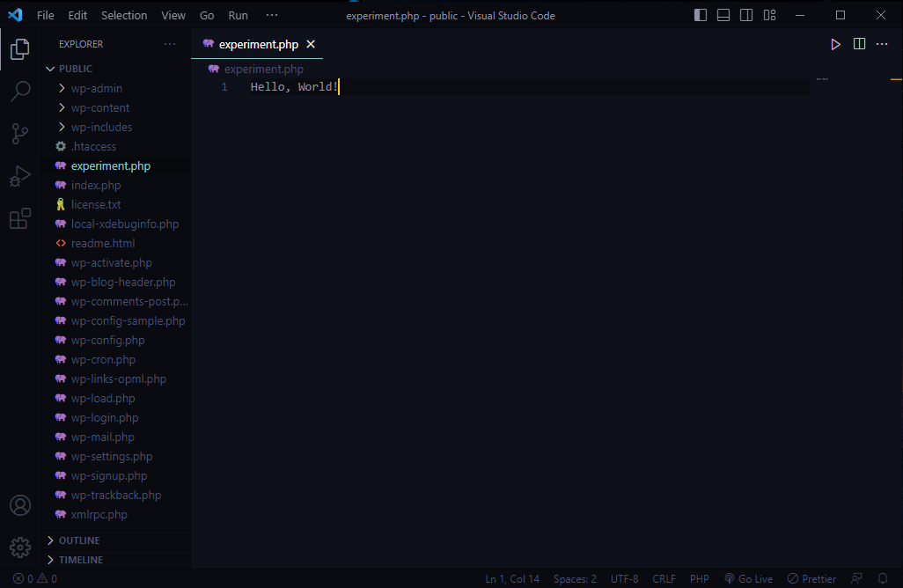903x588 pixels.
Task: Open the Extensions view
Action: click(x=20, y=219)
